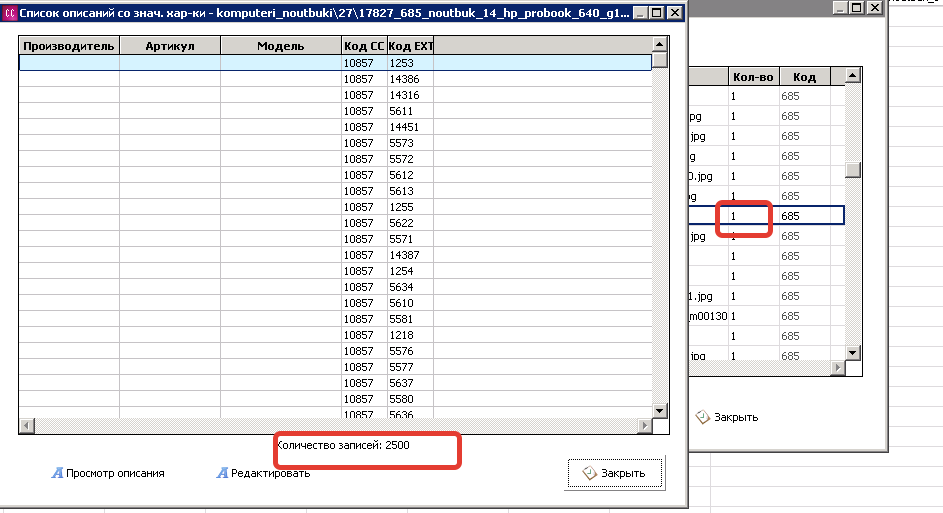
Task: Click the Код СС column header
Action: click(364, 46)
